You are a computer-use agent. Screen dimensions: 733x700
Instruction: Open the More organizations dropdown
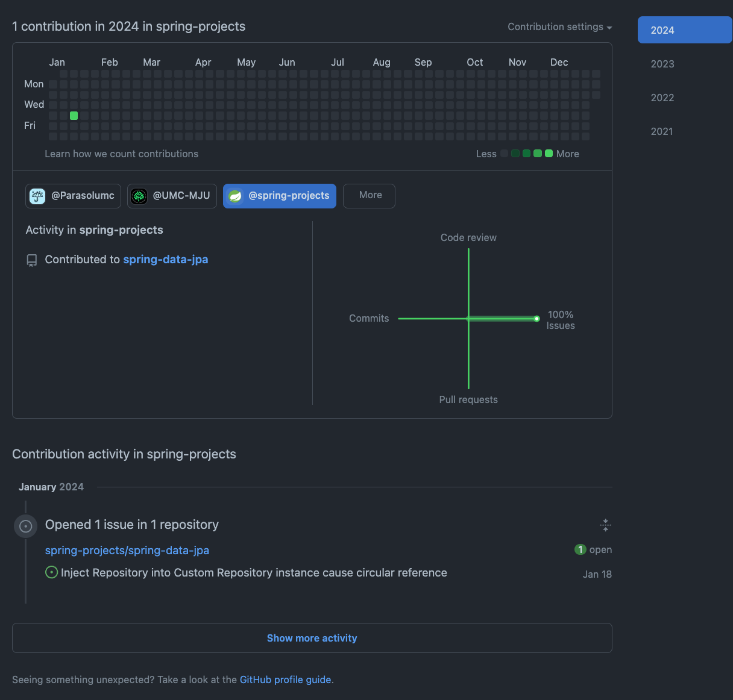pos(369,196)
